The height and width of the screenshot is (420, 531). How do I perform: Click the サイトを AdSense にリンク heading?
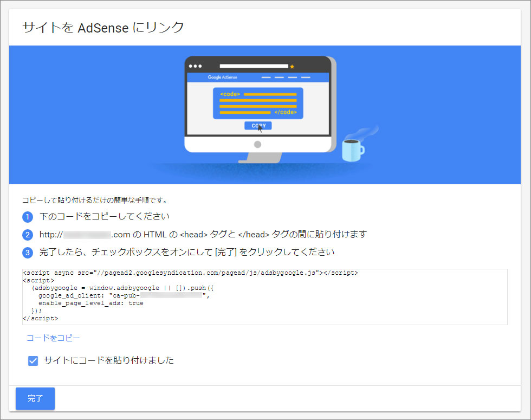[x=102, y=26]
